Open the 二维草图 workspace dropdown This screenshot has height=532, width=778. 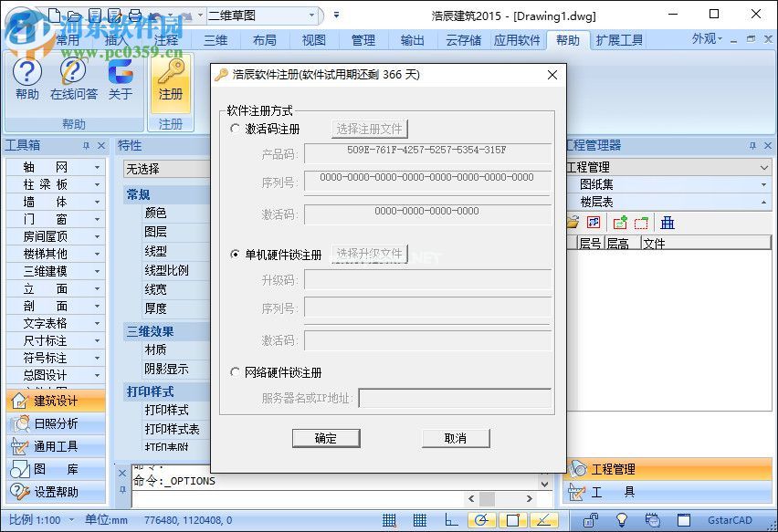click(310, 15)
